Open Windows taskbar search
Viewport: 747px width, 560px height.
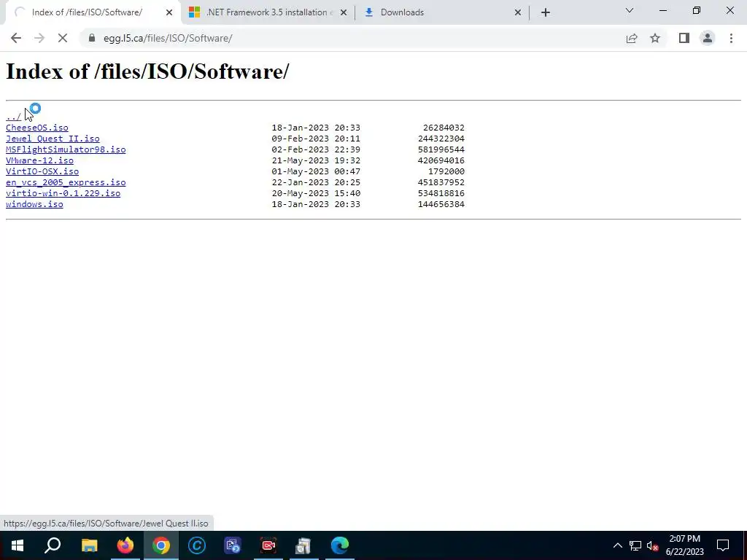coord(53,545)
